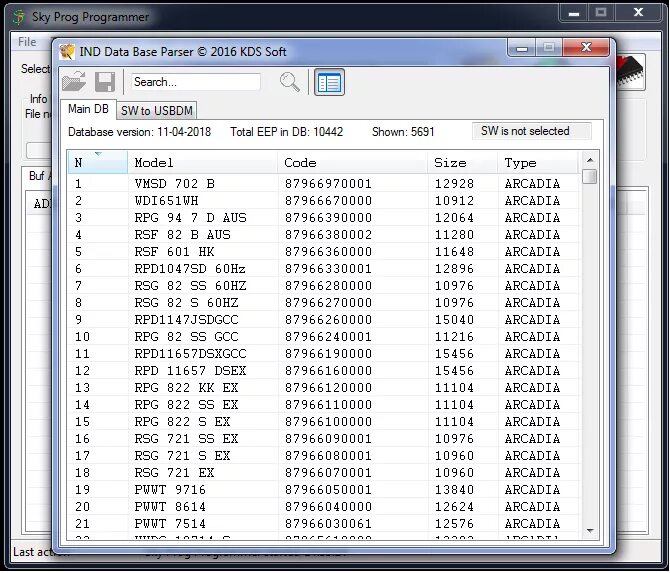Select row RSF 601 HK
Viewport: 670px width, 573px height.
tap(323, 252)
